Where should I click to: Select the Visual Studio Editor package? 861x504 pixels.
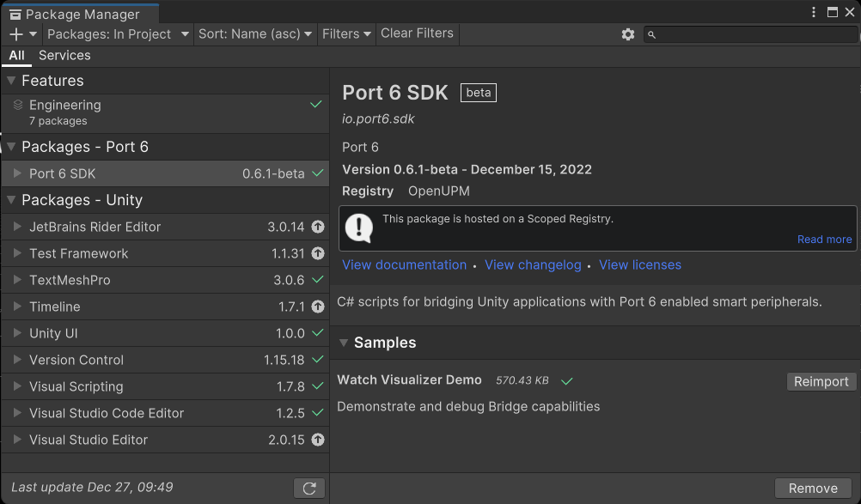tap(165, 440)
